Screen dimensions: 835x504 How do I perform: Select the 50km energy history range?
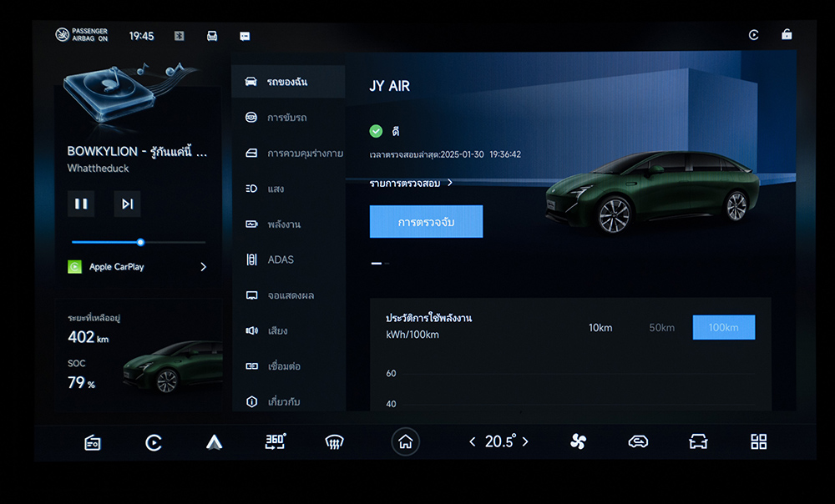(x=661, y=328)
